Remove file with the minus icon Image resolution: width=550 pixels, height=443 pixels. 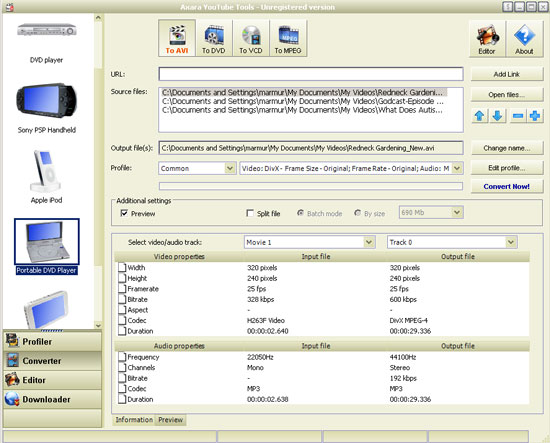tap(517, 116)
